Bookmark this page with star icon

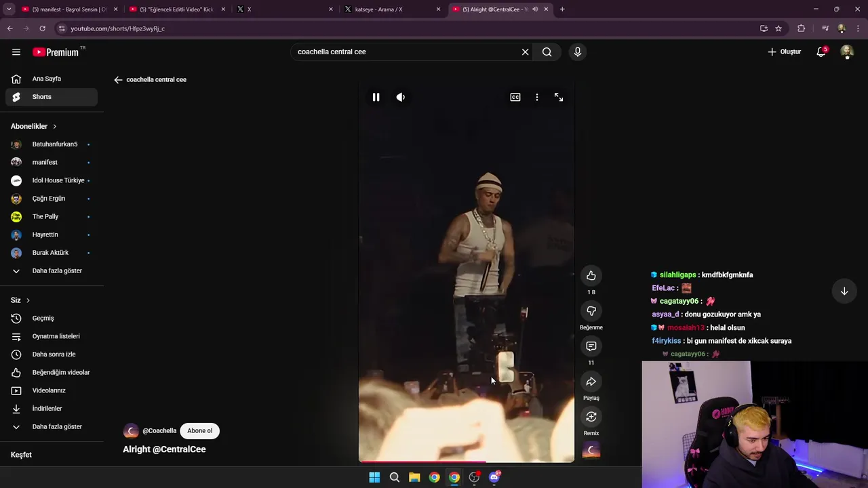(778, 28)
